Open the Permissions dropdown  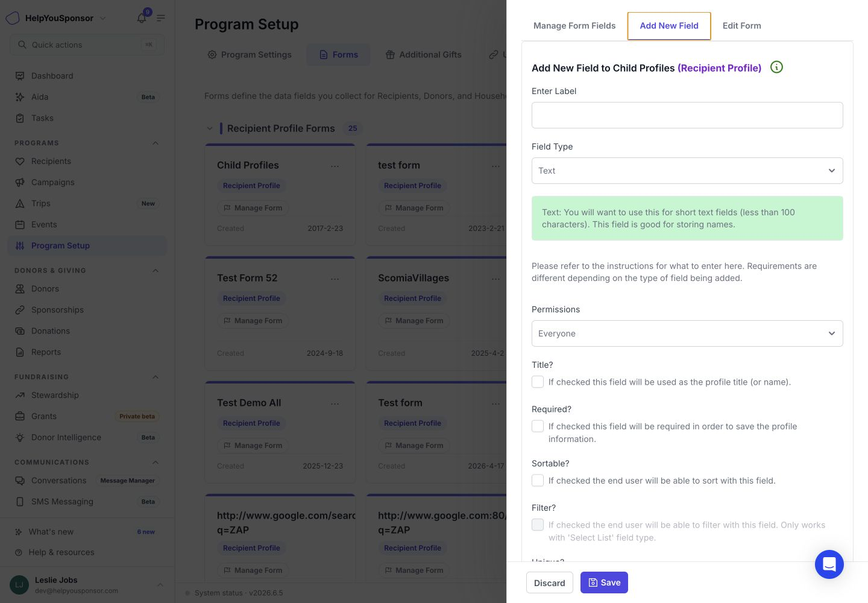pos(687,333)
